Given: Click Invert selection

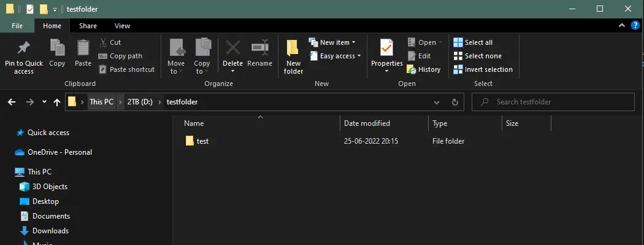Looking at the screenshot, I should coord(483,69).
